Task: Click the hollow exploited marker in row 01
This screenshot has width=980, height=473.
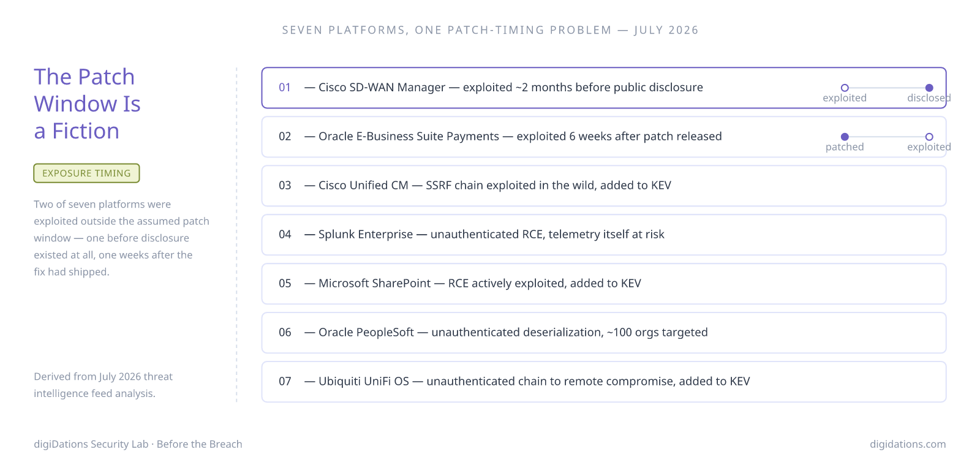Action: (845, 88)
